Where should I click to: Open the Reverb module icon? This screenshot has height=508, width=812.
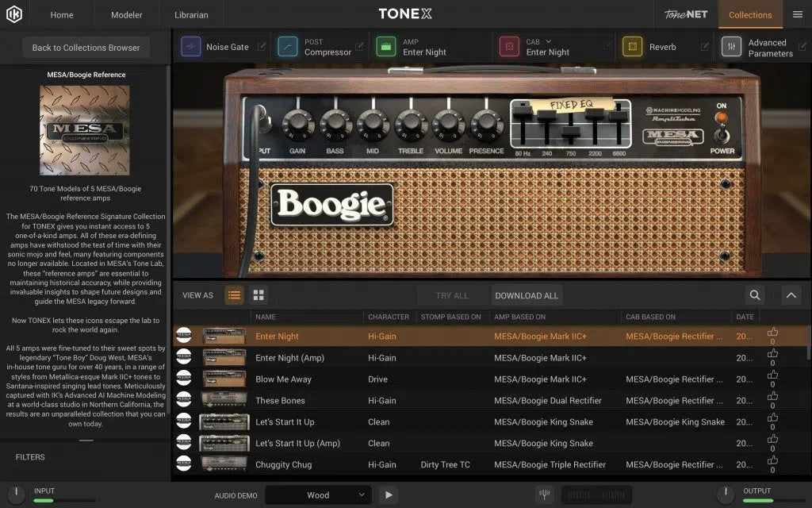(x=631, y=47)
